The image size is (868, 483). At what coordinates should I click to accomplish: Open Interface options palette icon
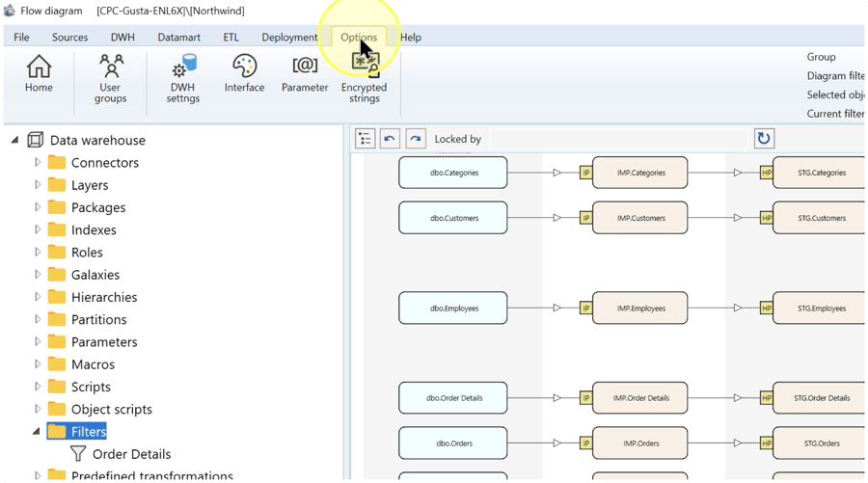(x=244, y=66)
